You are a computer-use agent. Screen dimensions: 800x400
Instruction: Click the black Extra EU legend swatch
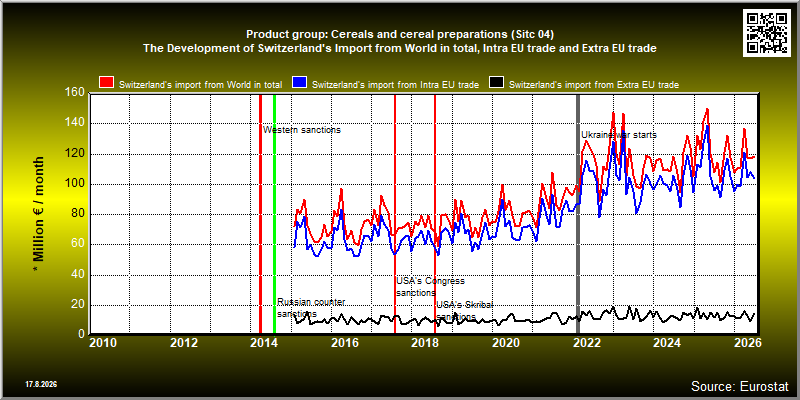(496, 83)
